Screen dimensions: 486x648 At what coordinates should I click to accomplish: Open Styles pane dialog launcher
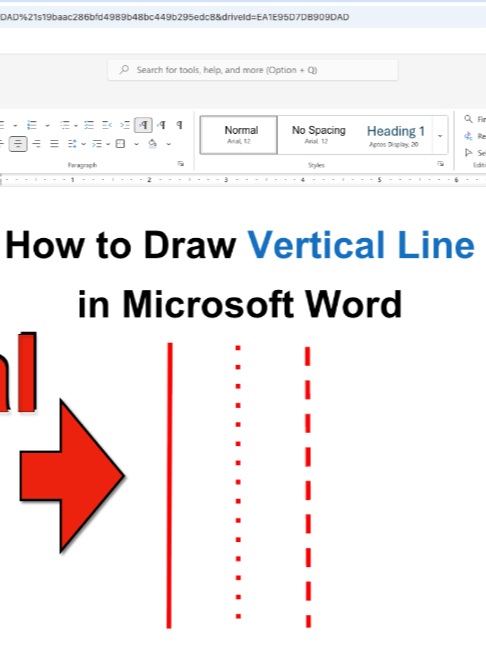tap(441, 164)
